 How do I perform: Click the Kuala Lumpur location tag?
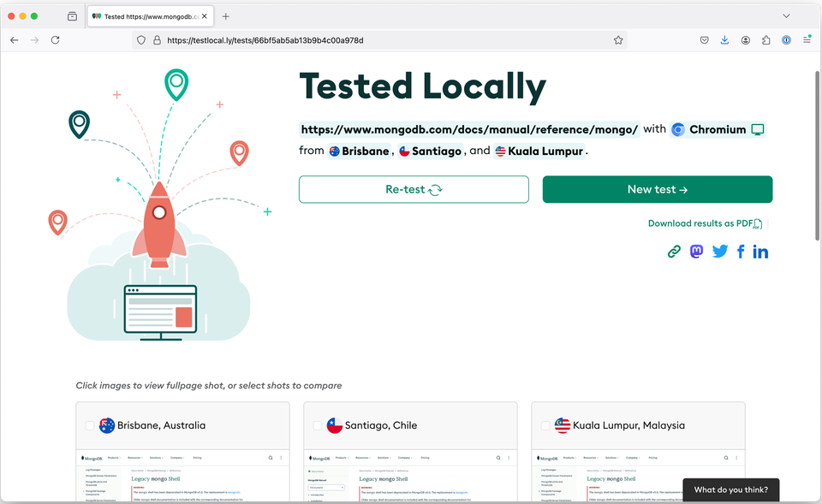pyautogui.click(x=539, y=151)
